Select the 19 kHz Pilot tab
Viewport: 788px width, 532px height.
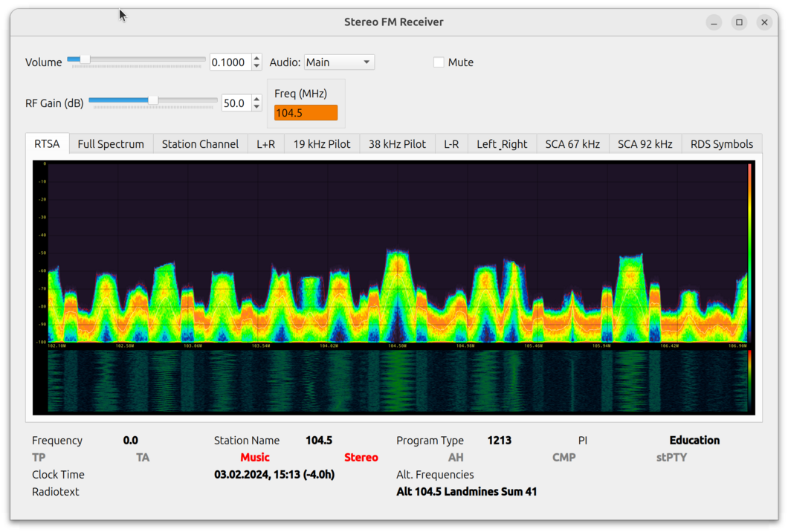[x=321, y=144]
